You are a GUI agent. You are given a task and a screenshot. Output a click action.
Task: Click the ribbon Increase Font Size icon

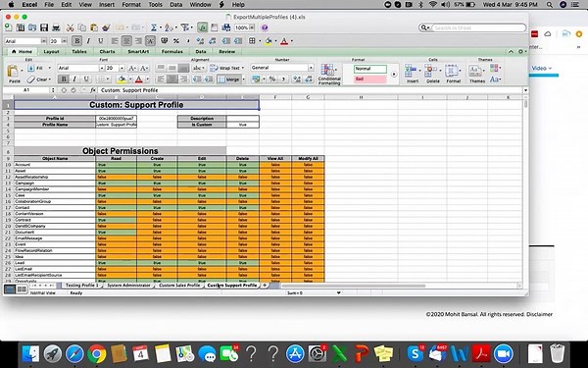click(131, 68)
